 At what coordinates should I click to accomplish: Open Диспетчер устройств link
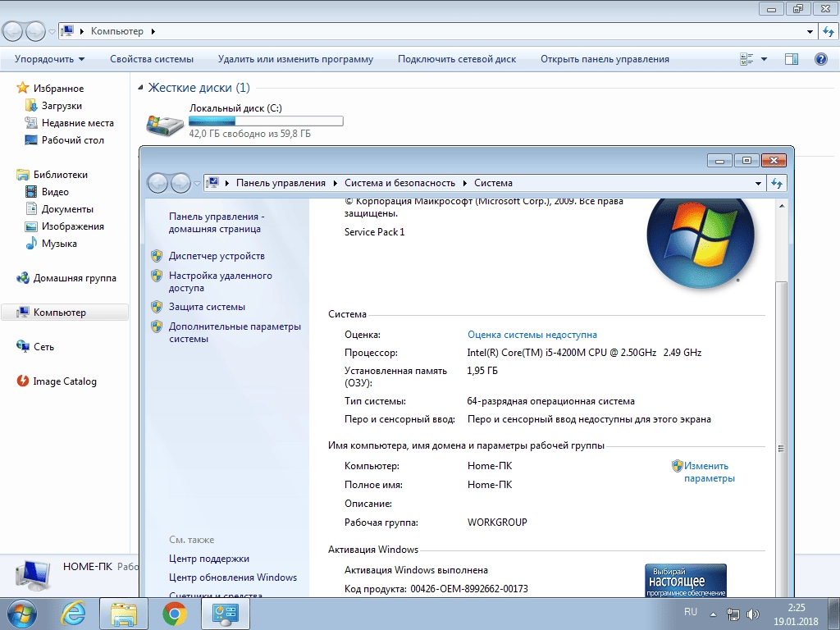coord(217,256)
